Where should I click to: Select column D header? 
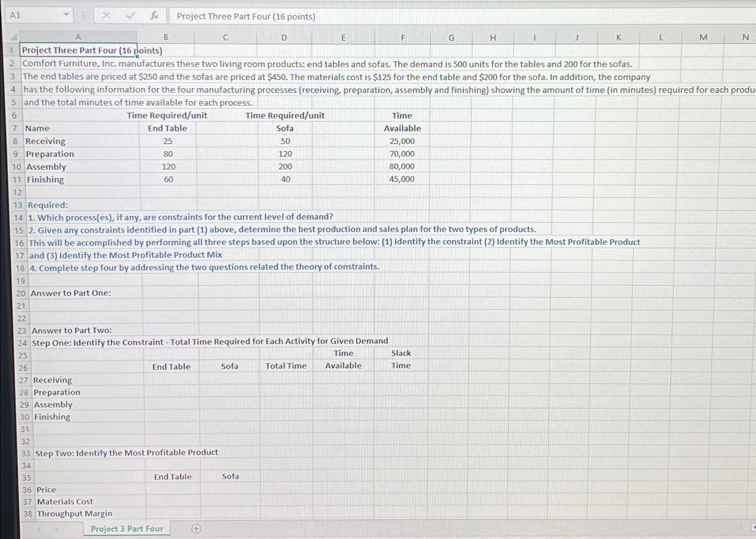(x=284, y=38)
